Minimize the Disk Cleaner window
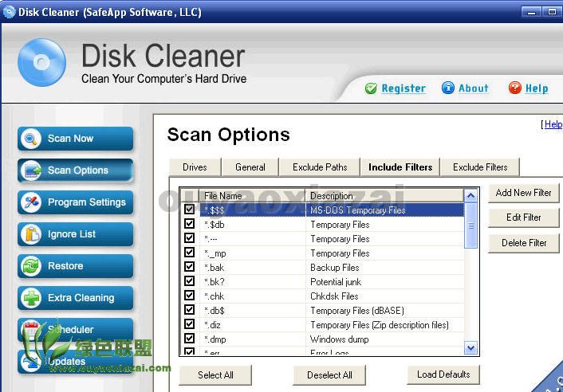Screen dimensions: 563x392 [531, 12]
